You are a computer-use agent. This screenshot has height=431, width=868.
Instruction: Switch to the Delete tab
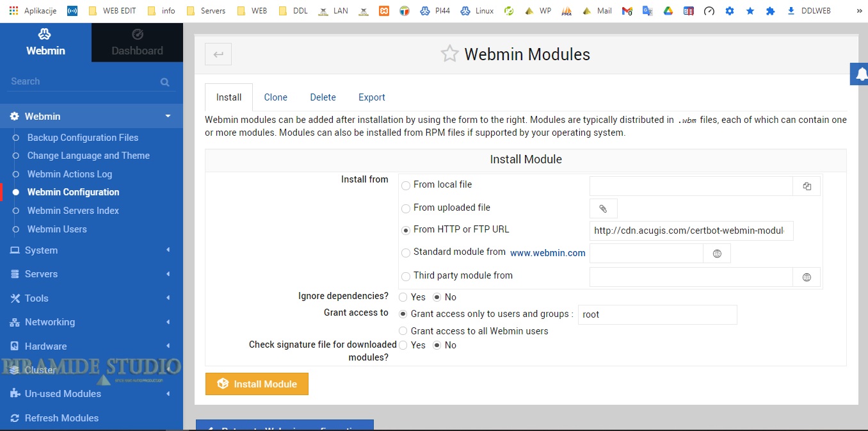323,97
